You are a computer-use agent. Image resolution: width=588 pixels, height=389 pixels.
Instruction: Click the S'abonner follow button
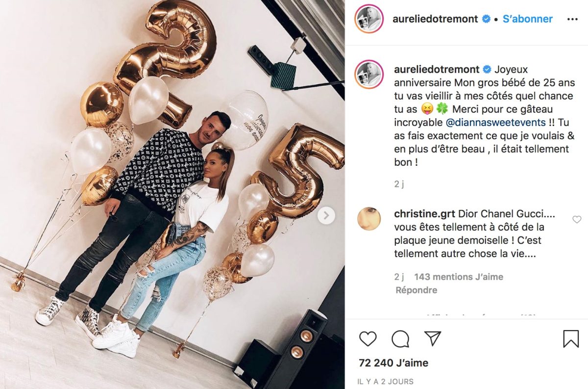pos(528,19)
